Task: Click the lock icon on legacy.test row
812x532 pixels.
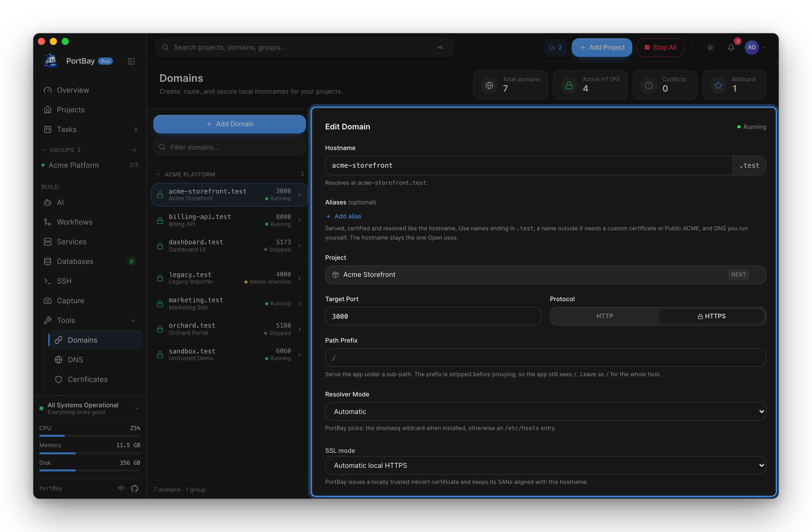Action: [x=160, y=278]
